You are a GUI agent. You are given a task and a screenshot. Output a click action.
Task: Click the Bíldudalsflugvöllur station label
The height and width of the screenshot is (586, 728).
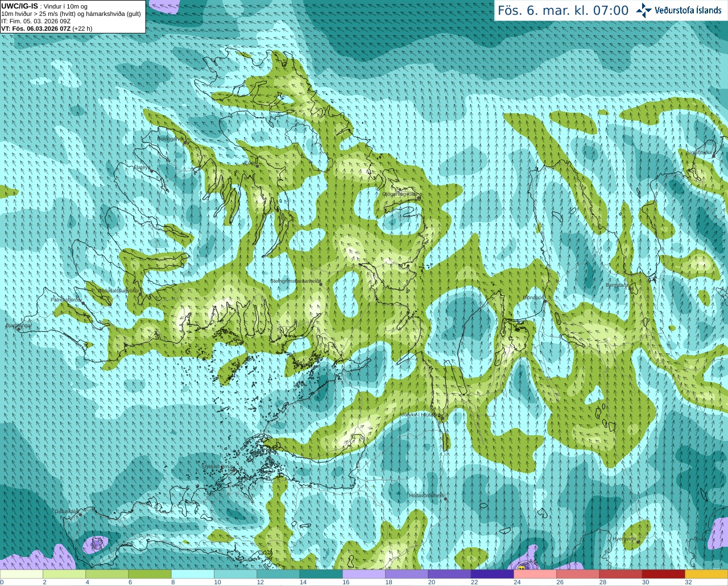[x=118, y=290]
